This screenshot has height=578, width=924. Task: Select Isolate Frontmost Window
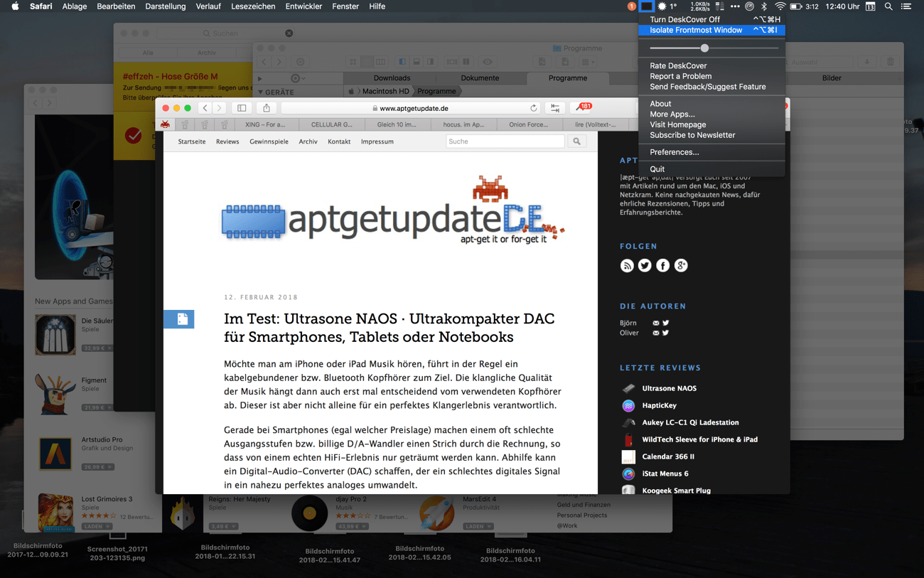tap(711, 30)
